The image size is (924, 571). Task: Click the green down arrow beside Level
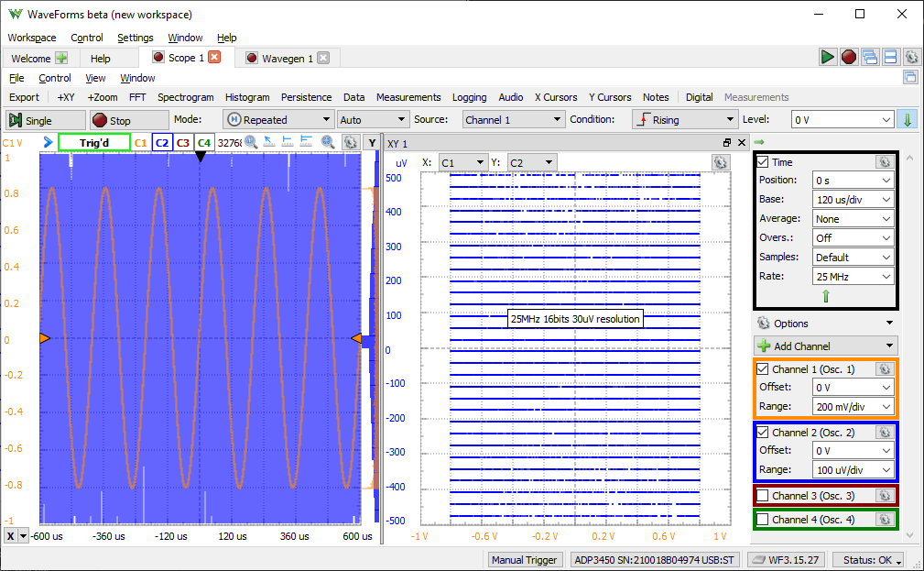click(908, 120)
